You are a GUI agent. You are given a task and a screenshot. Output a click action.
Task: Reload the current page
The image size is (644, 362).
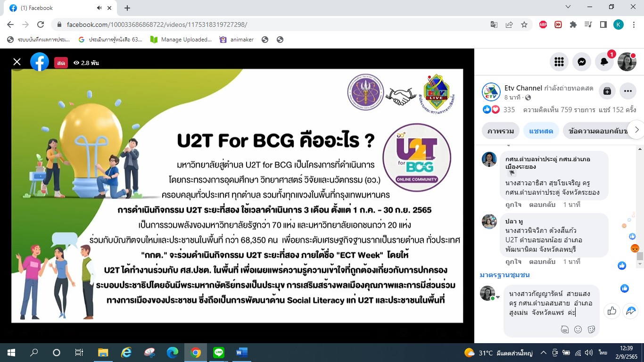[x=41, y=25]
